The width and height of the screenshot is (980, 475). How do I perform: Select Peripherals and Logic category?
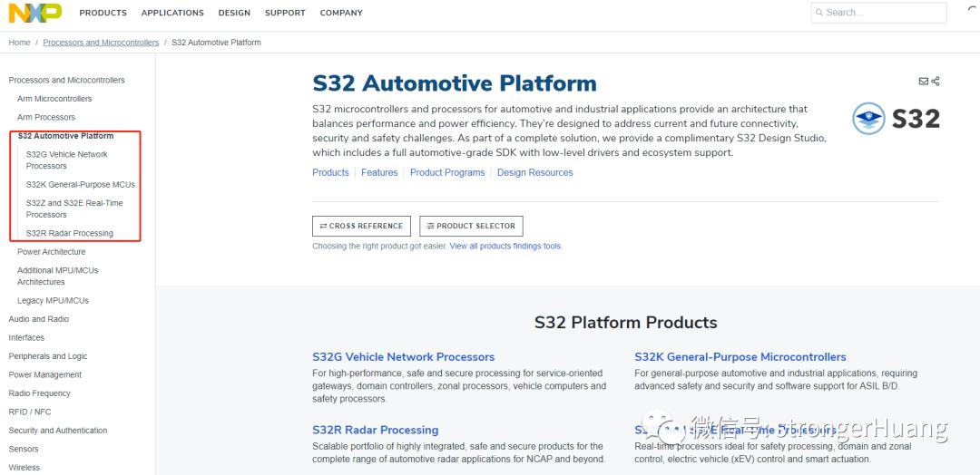click(48, 356)
